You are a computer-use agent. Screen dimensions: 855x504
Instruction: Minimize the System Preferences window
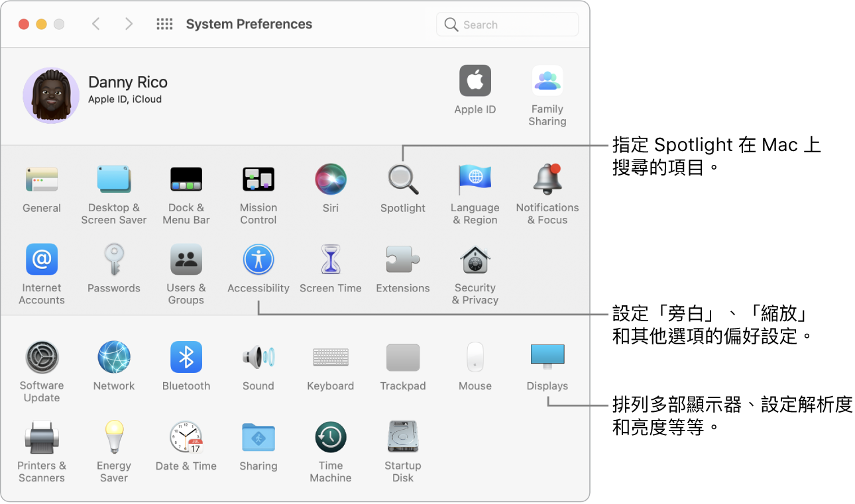[41, 25]
